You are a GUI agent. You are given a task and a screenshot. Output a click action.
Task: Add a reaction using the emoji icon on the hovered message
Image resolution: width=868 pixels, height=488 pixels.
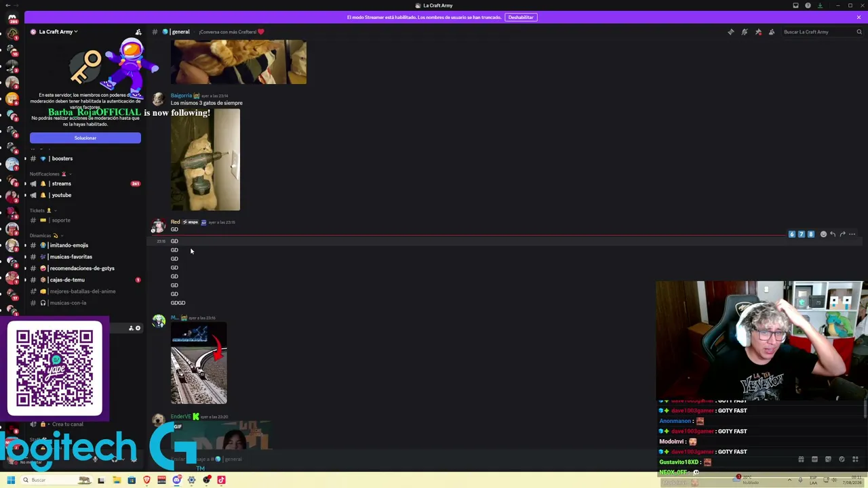coord(823,235)
